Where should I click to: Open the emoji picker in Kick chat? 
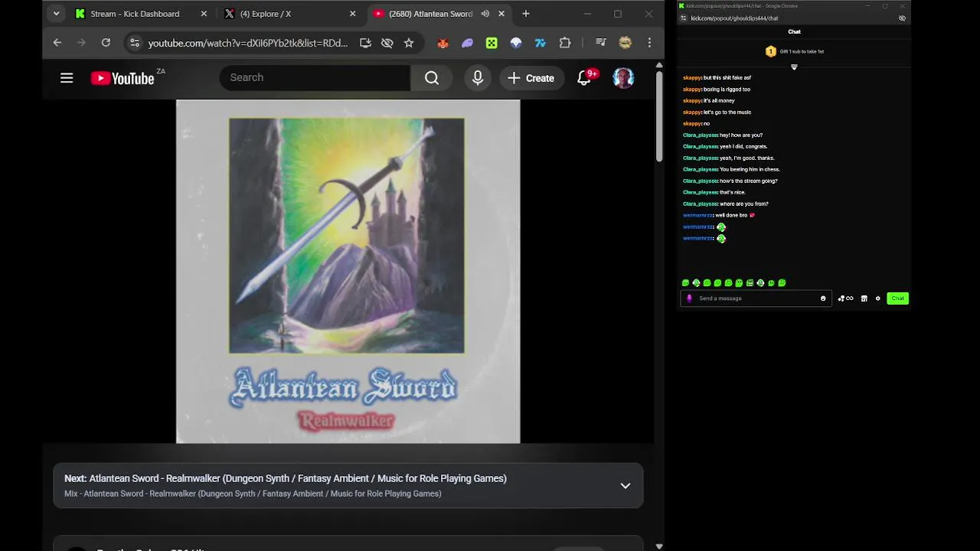pos(823,298)
